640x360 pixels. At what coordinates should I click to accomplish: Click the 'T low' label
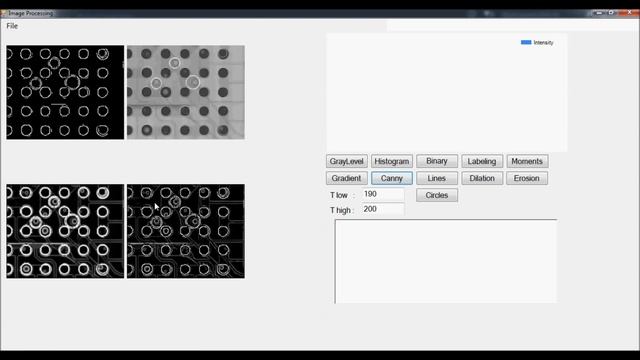[339, 196]
